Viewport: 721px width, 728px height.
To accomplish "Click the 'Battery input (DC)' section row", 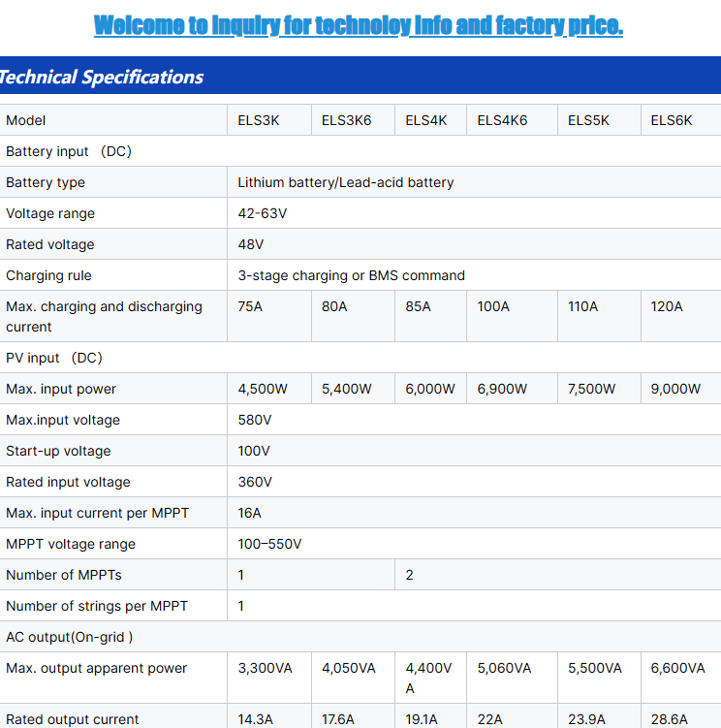I will [x=360, y=151].
